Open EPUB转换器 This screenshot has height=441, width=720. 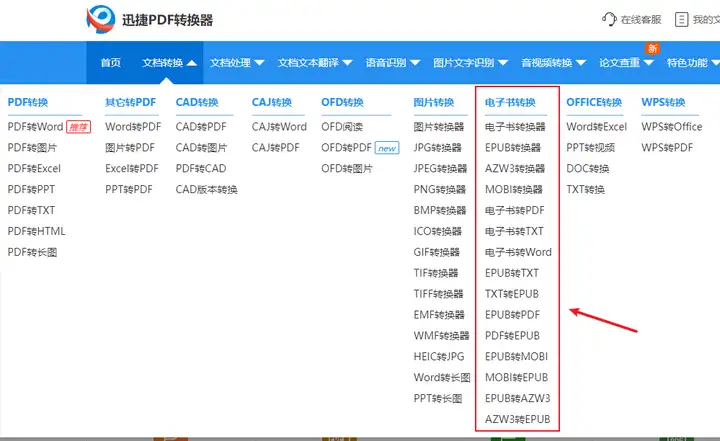point(513,148)
